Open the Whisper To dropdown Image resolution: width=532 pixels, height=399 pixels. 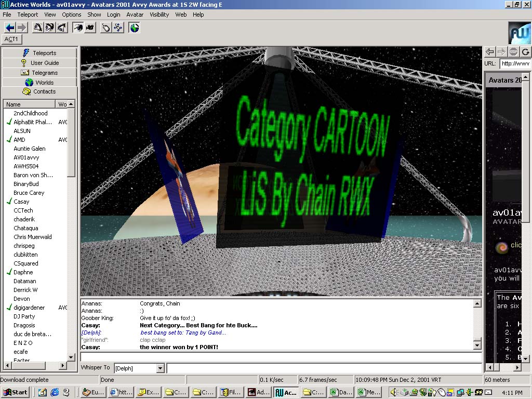[160, 368]
